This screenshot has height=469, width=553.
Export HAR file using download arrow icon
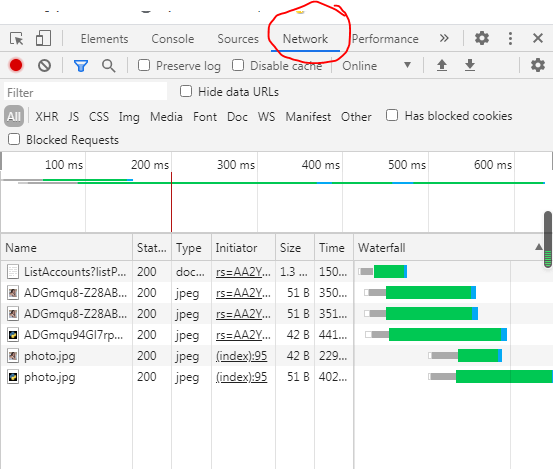coord(470,65)
